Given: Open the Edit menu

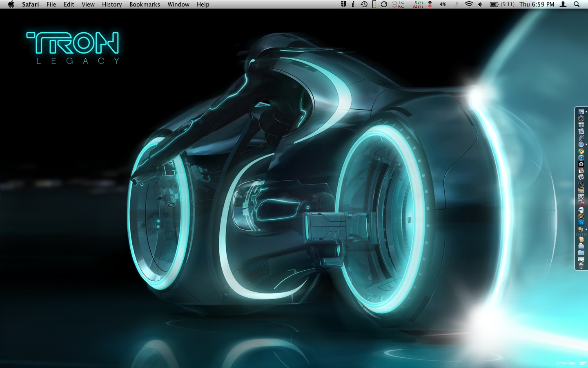Looking at the screenshot, I should coord(69,4).
